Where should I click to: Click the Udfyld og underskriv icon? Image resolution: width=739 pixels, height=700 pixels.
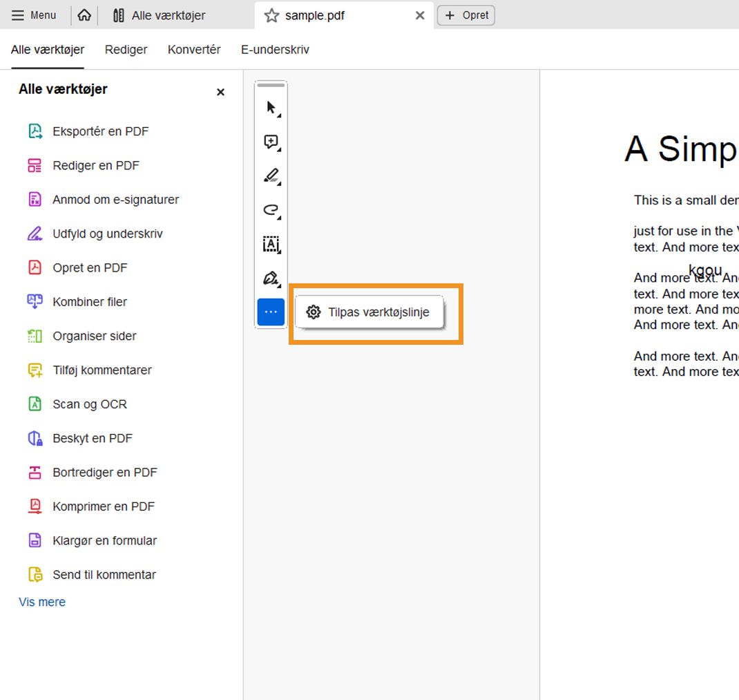tap(35, 234)
